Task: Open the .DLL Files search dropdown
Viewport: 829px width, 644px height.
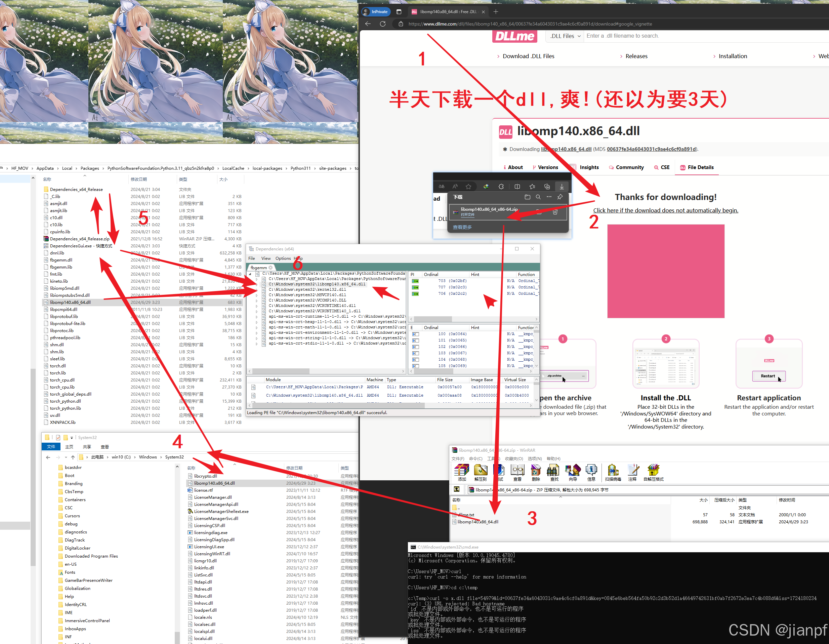Action: (x=566, y=36)
